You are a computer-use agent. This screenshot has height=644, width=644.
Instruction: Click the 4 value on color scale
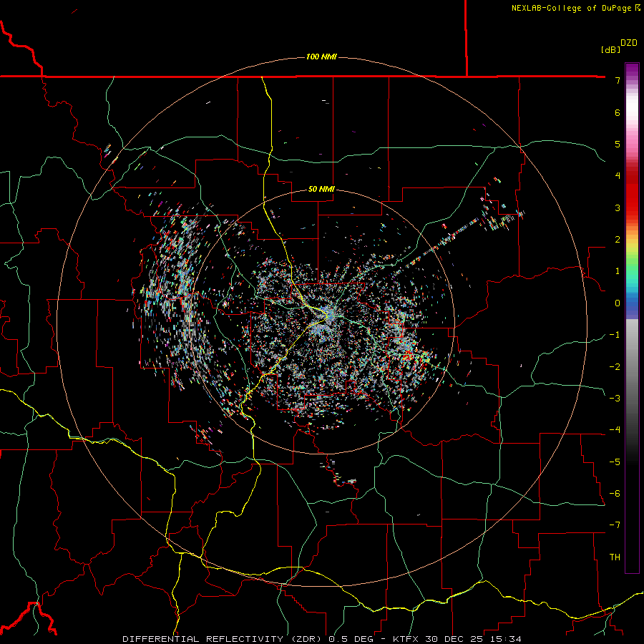[x=618, y=176]
